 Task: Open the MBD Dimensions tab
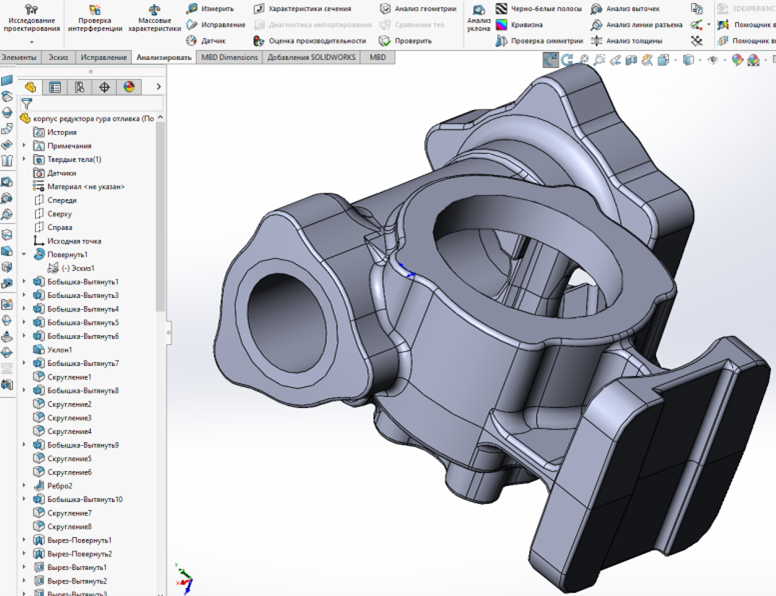[229, 58]
